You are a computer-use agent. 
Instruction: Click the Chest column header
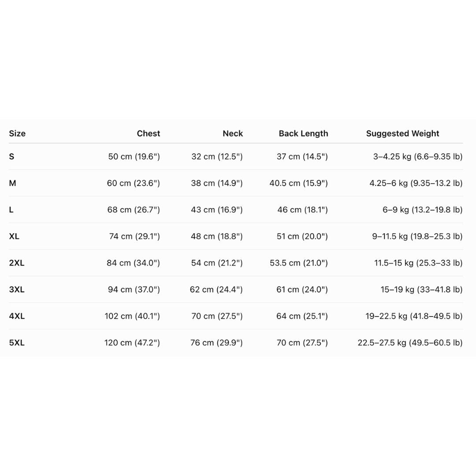(148, 134)
